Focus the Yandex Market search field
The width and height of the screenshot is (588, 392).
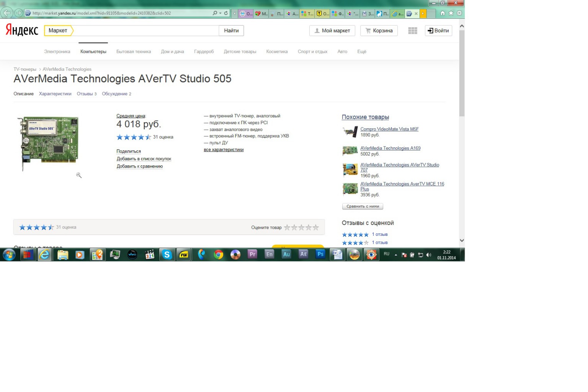coord(146,31)
